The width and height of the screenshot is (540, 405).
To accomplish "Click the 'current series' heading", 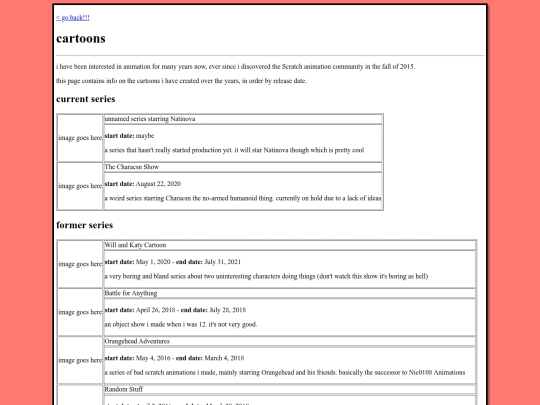I will (x=85, y=99).
